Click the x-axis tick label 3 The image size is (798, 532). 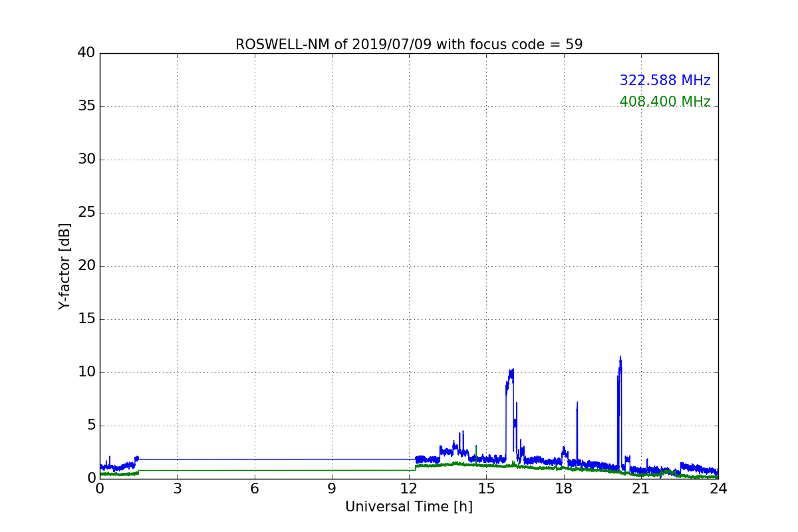click(x=177, y=489)
